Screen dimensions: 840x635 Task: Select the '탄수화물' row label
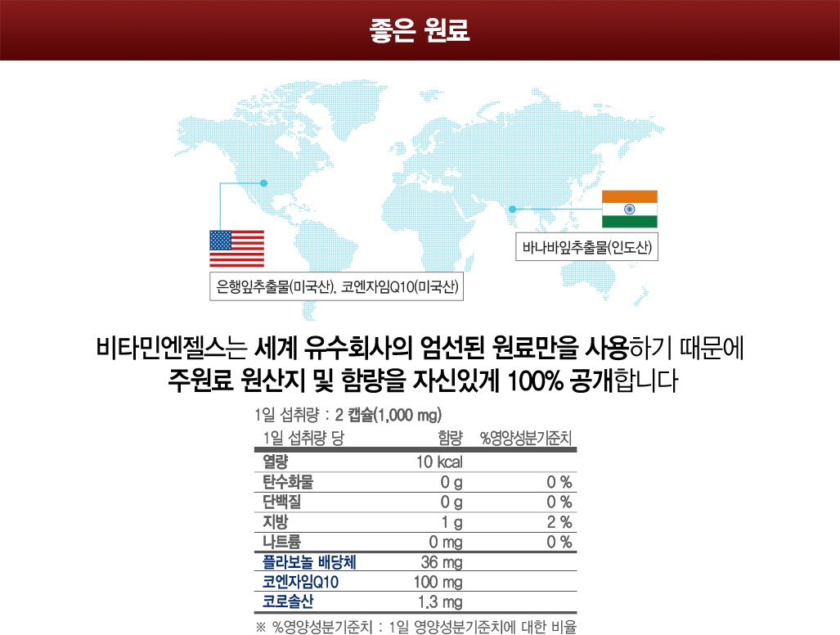(x=288, y=482)
